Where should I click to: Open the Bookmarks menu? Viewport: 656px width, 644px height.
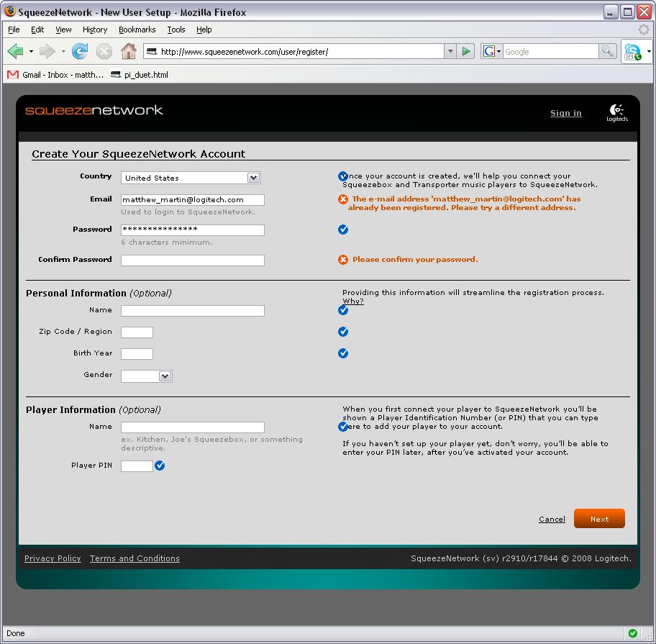(137, 30)
